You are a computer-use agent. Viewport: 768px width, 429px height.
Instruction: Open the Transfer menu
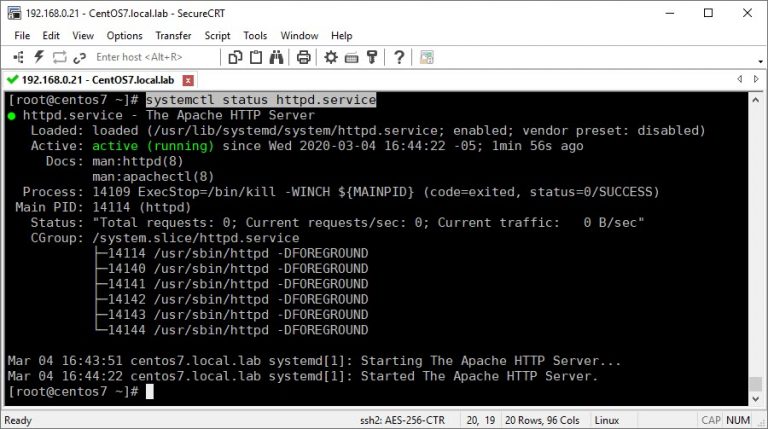(x=173, y=36)
